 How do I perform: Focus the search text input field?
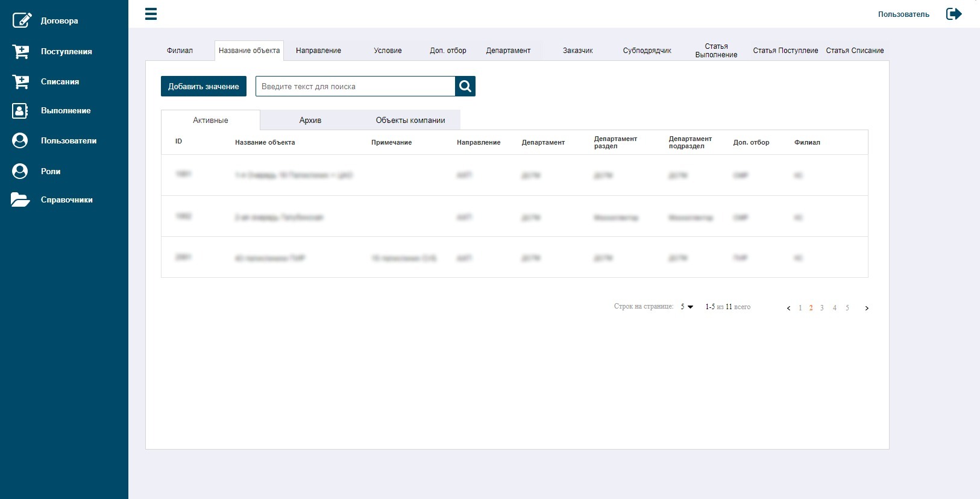click(x=356, y=86)
